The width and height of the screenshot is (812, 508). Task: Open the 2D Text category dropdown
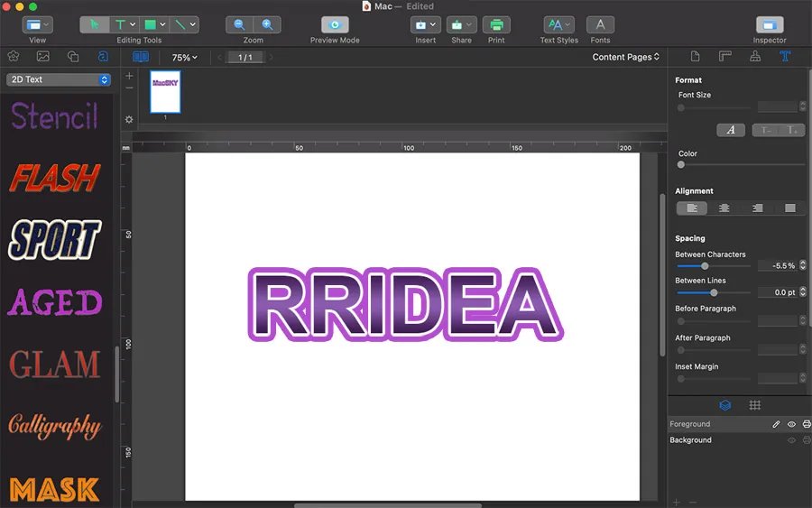59,79
